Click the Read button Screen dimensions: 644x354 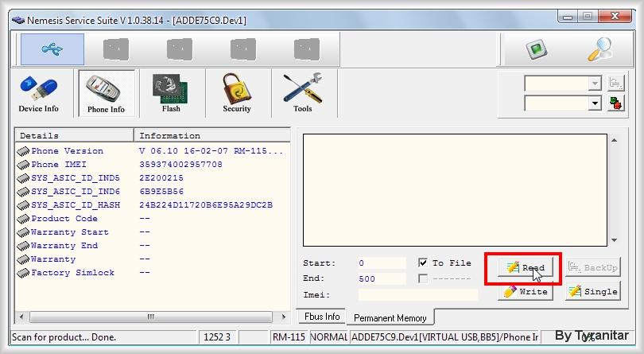pyautogui.click(x=526, y=267)
